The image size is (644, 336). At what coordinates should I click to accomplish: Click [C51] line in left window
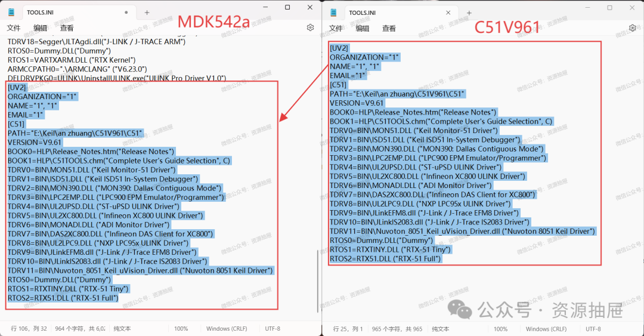click(x=16, y=124)
